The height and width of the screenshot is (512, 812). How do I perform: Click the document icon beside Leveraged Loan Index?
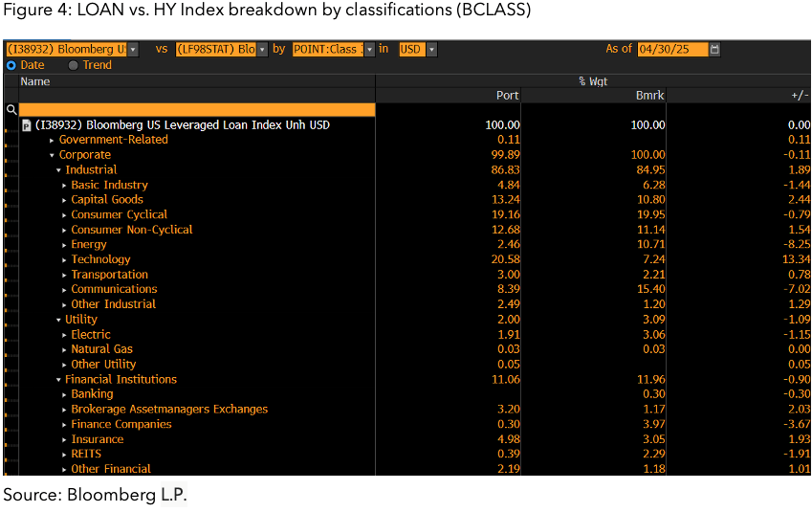(x=26, y=125)
